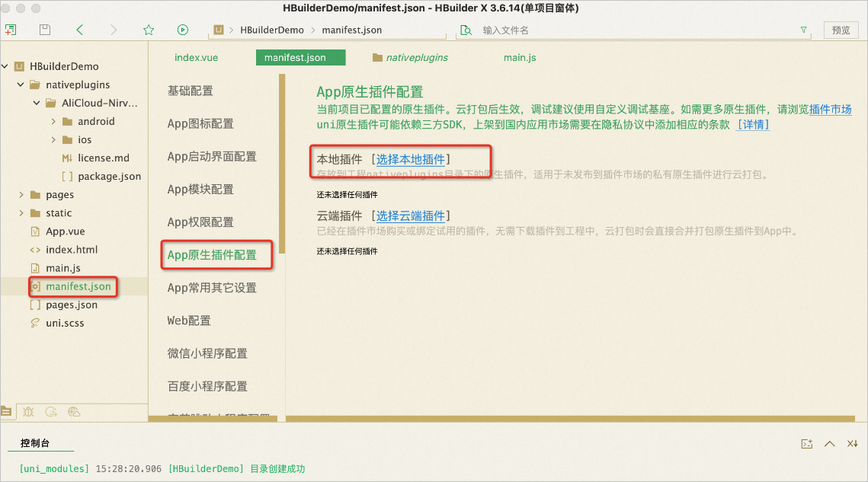Image resolution: width=868 pixels, height=482 pixels.
Task: Click the new file icon in toolbar
Action: point(10,30)
